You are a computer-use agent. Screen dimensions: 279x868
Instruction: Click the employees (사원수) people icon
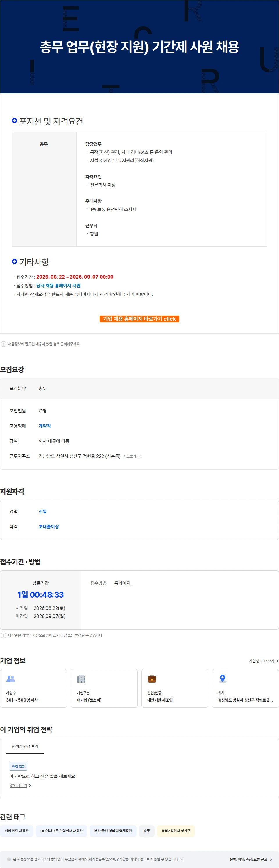point(11,679)
